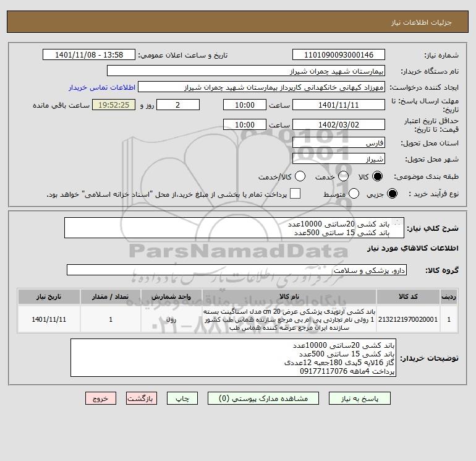Viewport: 476px width, 461px height.
Task: Click the buyer organization name field
Action: pyautogui.click(x=246, y=71)
